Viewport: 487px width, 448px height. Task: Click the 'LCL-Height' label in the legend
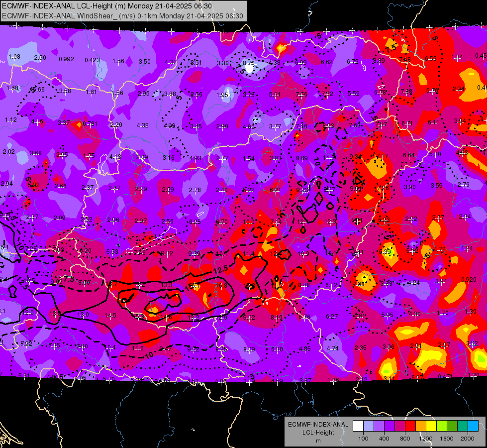click(x=318, y=433)
